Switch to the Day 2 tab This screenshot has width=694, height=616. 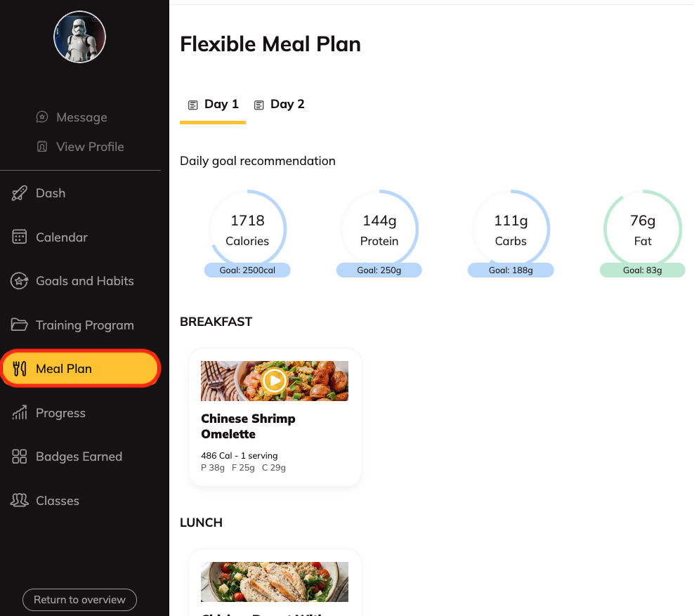(280, 105)
